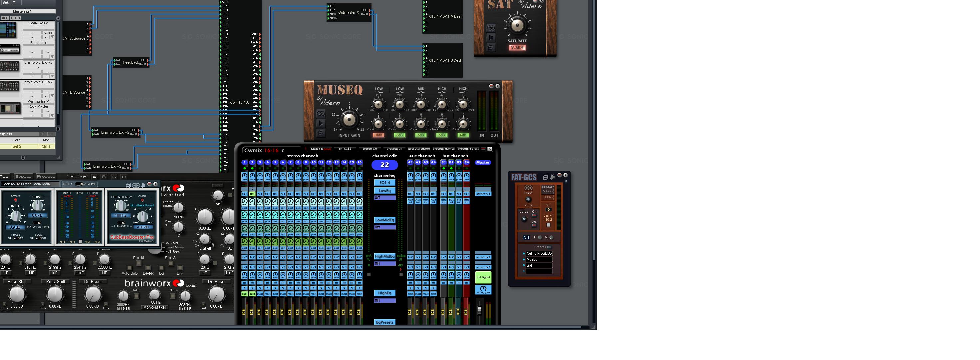Click the Bypass button in brainworx toolbar
Screen dimensions: 980x360
[23, 177]
